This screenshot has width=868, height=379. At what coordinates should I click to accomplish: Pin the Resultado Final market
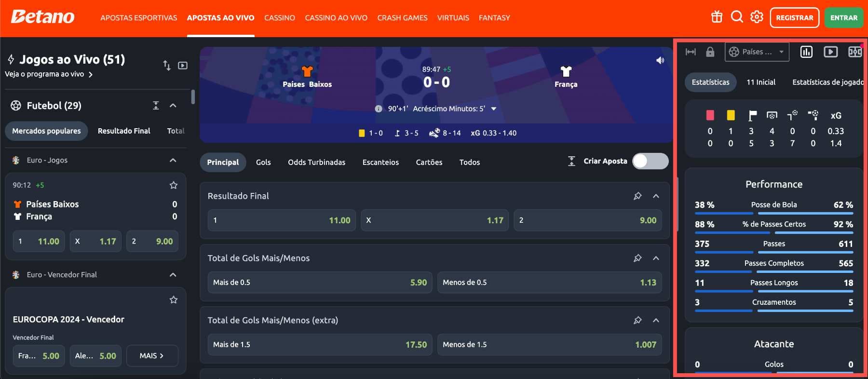click(x=637, y=196)
